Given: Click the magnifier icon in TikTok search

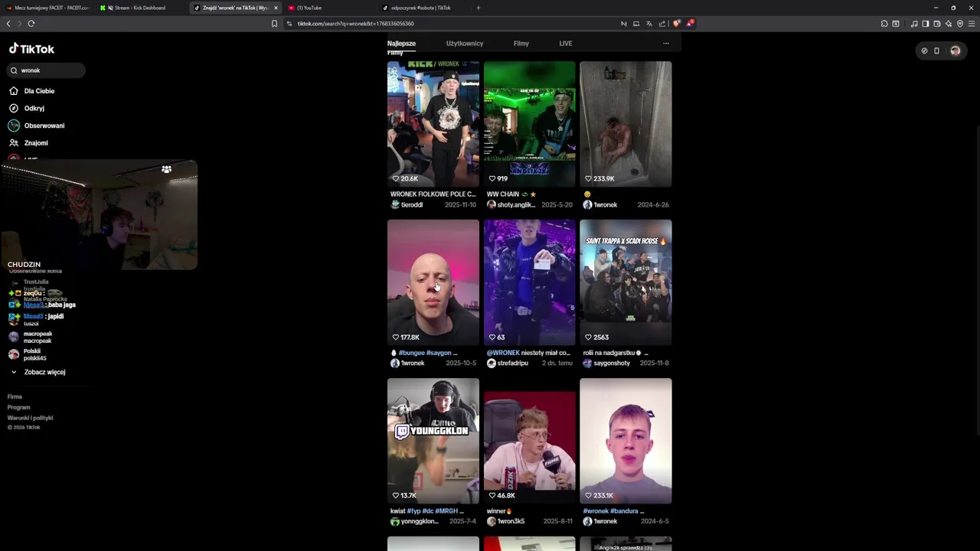Looking at the screenshot, I should point(14,70).
